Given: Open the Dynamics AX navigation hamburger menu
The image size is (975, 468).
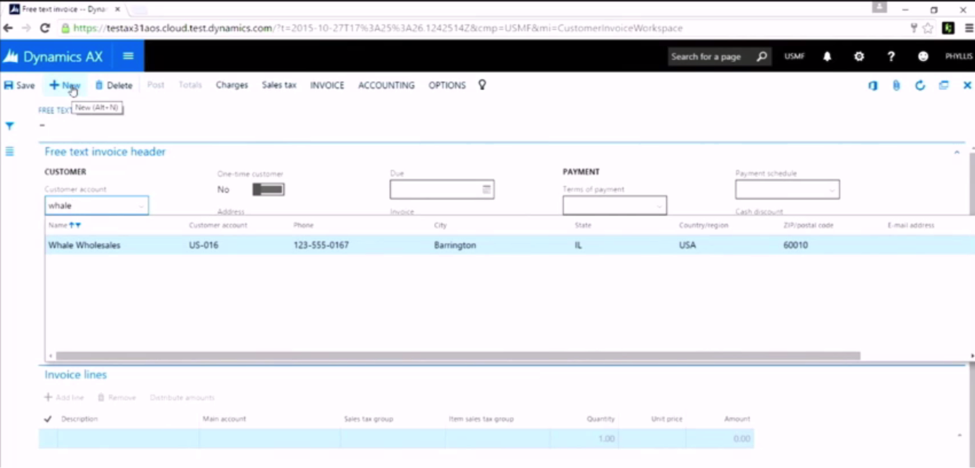Looking at the screenshot, I should tap(128, 56).
